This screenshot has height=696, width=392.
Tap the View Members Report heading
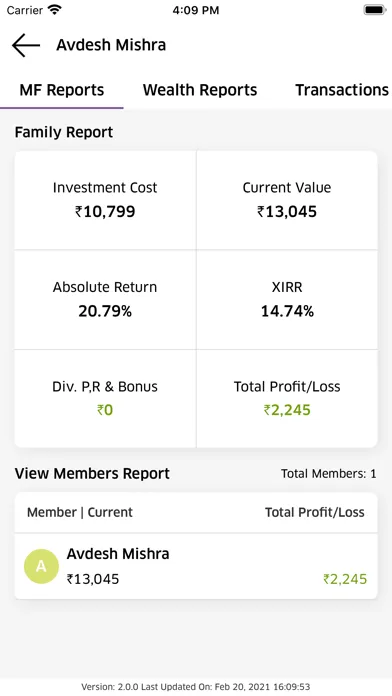(92, 474)
